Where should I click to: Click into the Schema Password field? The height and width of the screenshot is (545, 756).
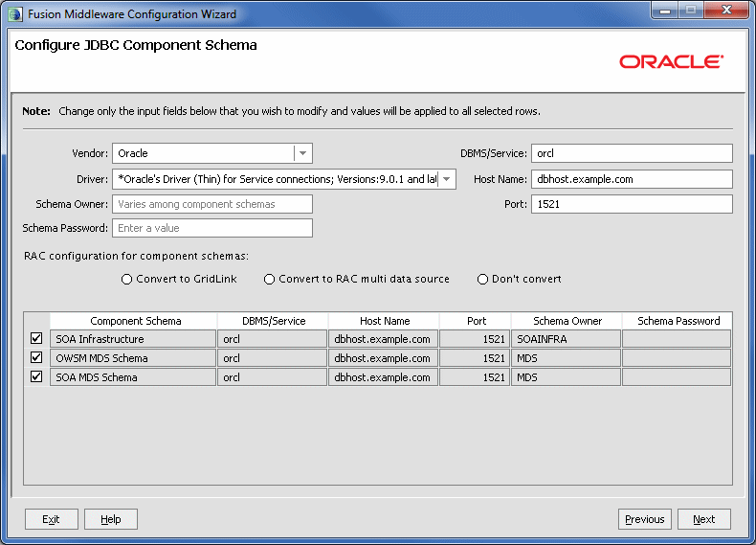(212, 228)
